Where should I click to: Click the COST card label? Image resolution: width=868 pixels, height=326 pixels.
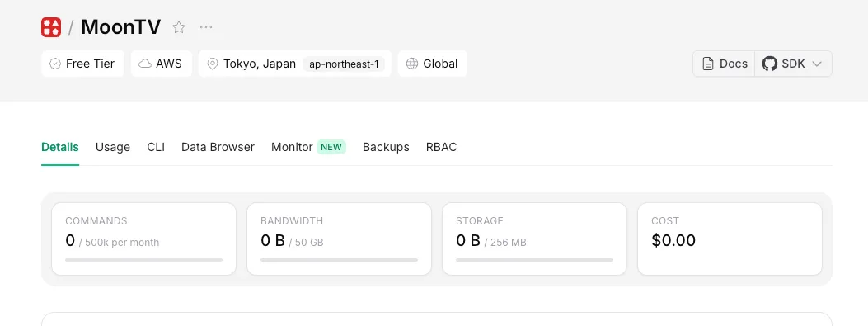tap(665, 220)
